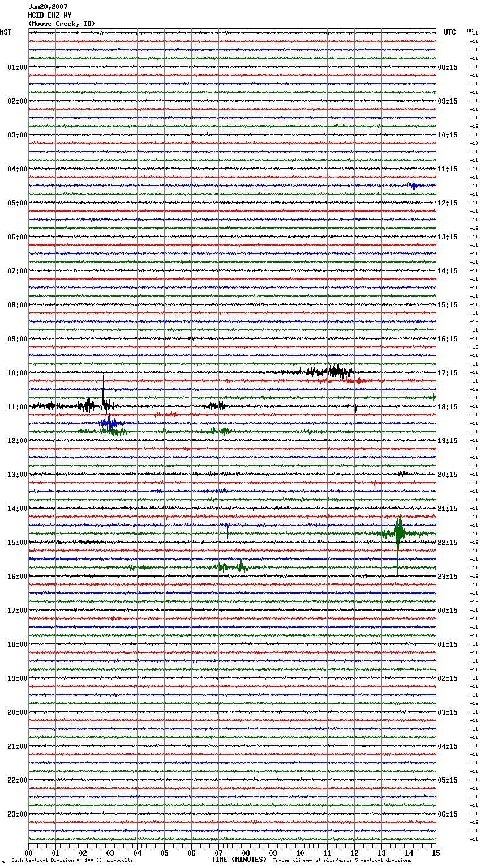Viewport: 481px width, 868px height.
Task: Click the "15:00" MST time label
Action: [18, 543]
